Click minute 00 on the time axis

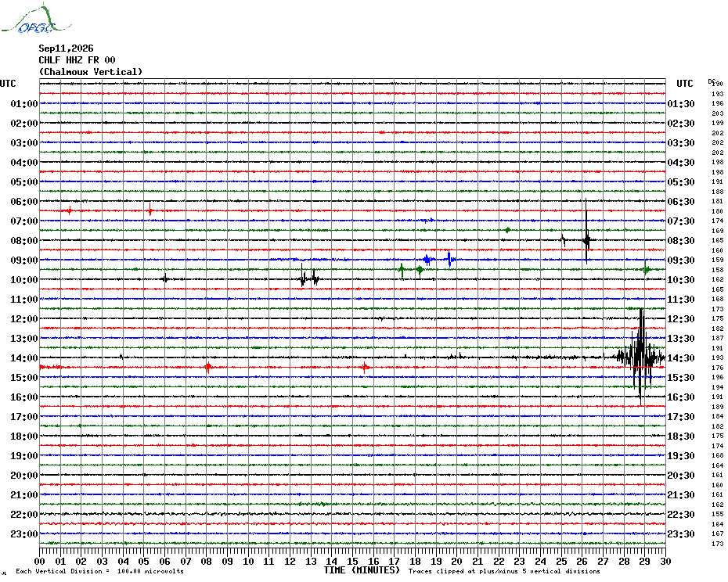[x=39, y=561]
